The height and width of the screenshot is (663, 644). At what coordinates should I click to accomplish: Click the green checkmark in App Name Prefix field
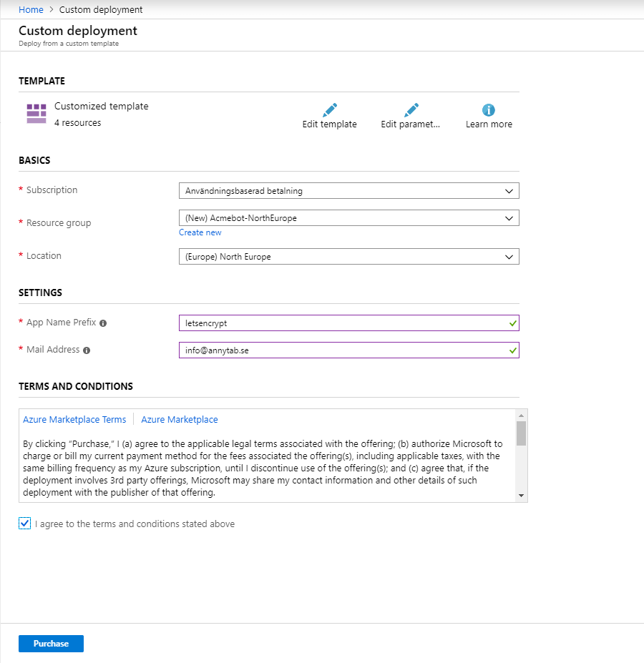coord(513,323)
